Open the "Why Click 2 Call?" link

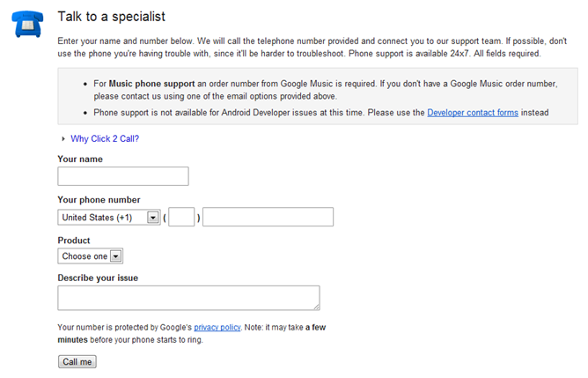tap(105, 139)
